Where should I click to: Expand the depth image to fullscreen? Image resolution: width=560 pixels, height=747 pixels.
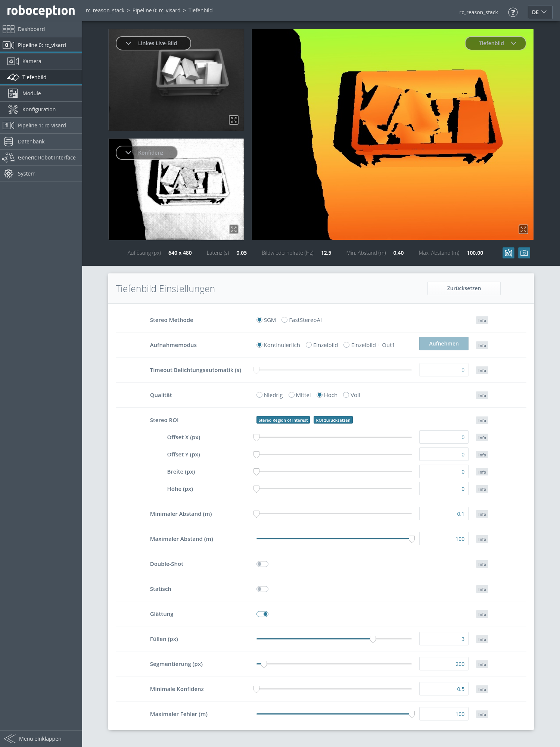click(523, 229)
